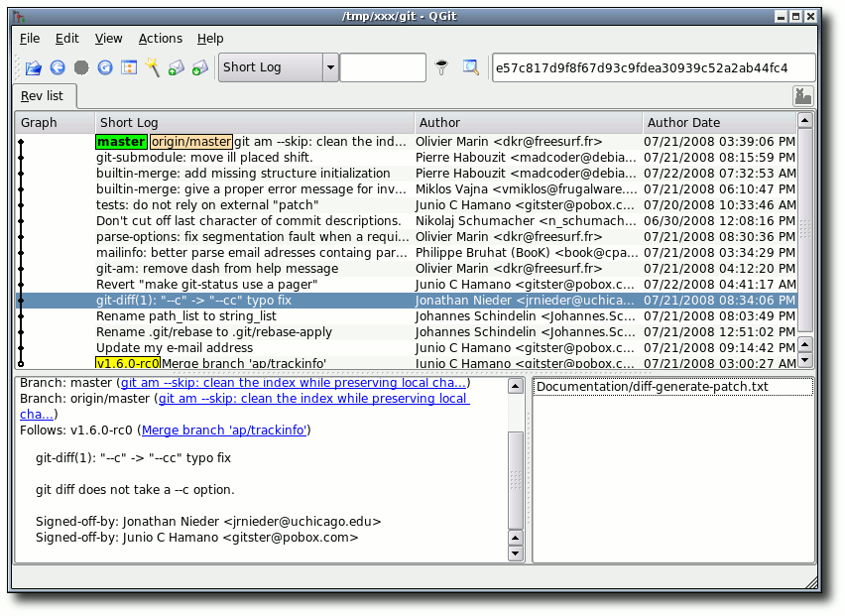Click the Author column header

tap(528, 123)
